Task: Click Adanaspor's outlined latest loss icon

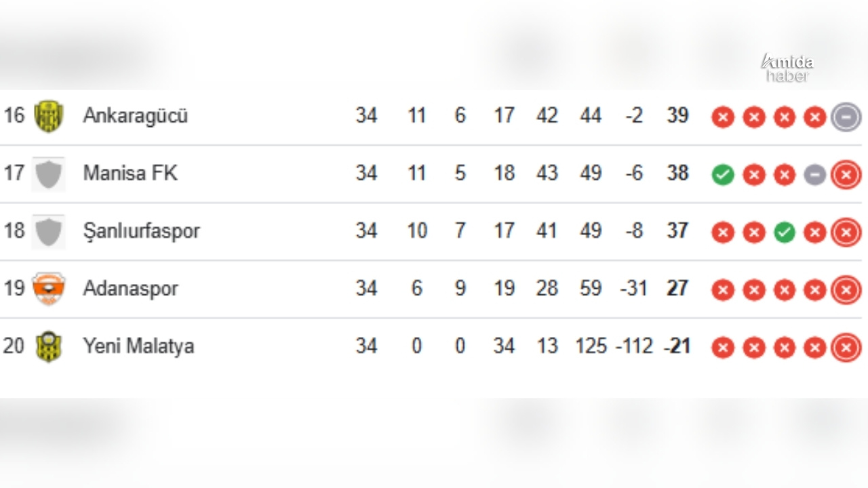Action: pyautogui.click(x=846, y=290)
